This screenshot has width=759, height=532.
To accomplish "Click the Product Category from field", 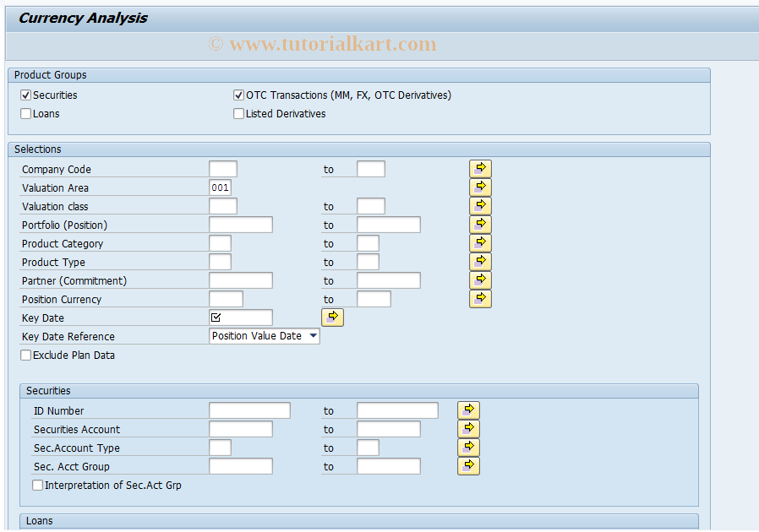I will coord(221,243).
